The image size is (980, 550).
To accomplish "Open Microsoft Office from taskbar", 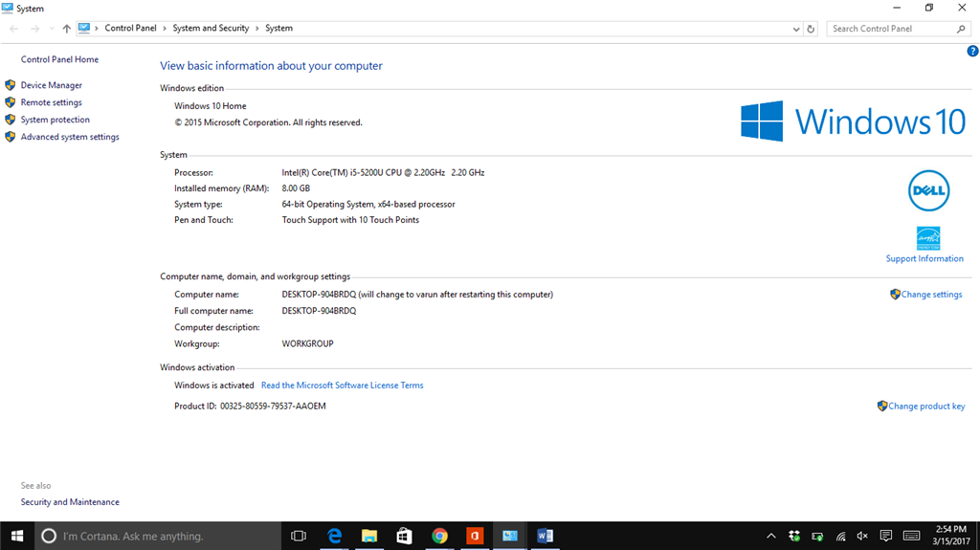I will click(x=475, y=537).
